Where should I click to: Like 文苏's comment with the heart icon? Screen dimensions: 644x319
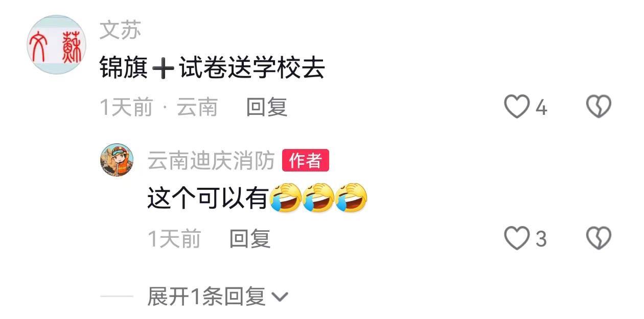pyautogui.click(x=517, y=107)
